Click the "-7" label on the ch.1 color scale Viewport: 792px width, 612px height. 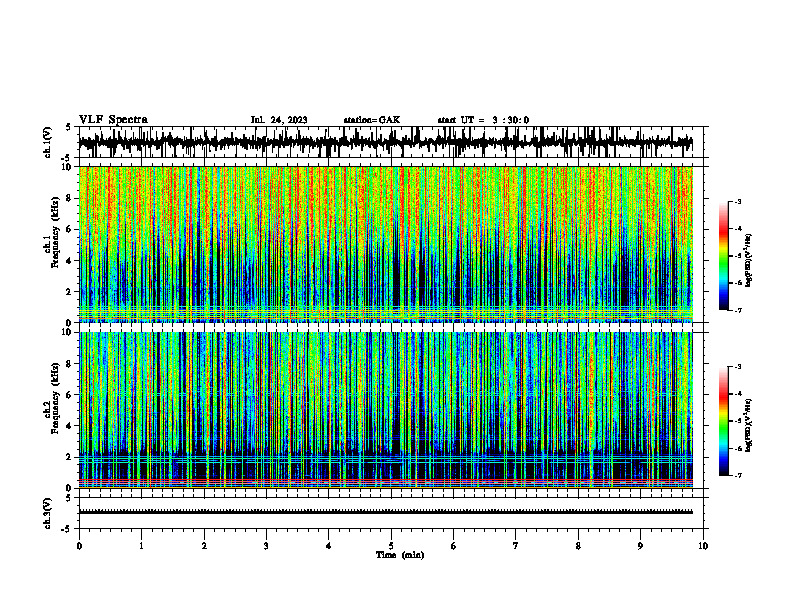point(737,310)
